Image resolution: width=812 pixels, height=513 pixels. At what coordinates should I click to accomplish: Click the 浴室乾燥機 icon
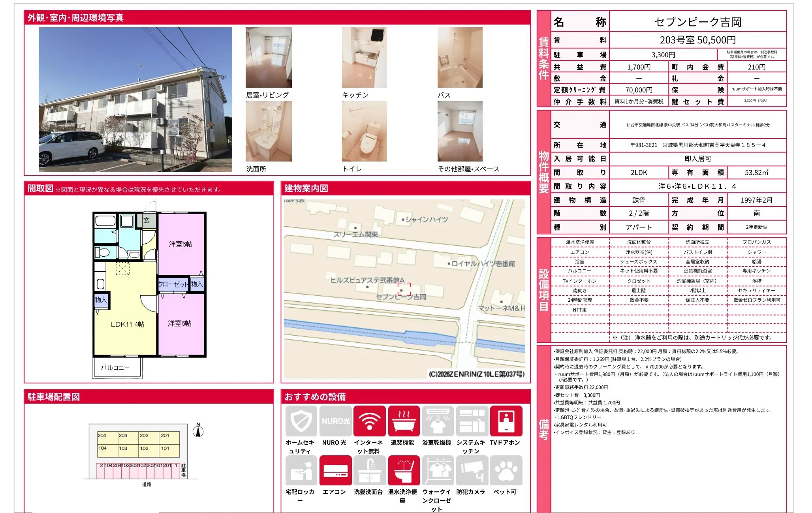[x=438, y=421]
